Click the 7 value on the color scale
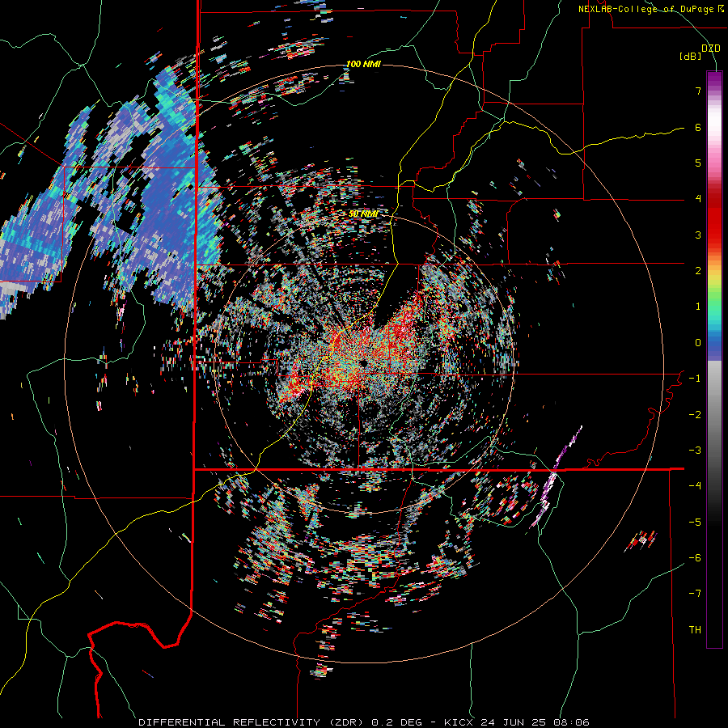This screenshot has height=728, width=728. (x=698, y=91)
